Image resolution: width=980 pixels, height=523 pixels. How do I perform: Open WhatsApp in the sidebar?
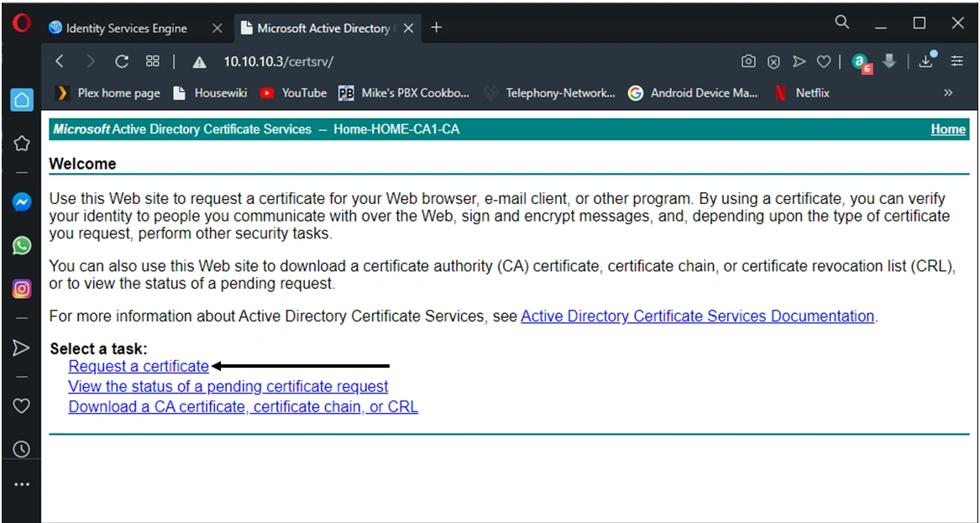pos(22,246)
